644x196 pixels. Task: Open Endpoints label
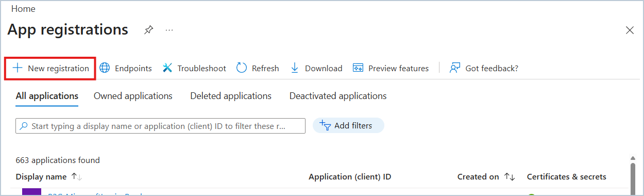point(133,68)
